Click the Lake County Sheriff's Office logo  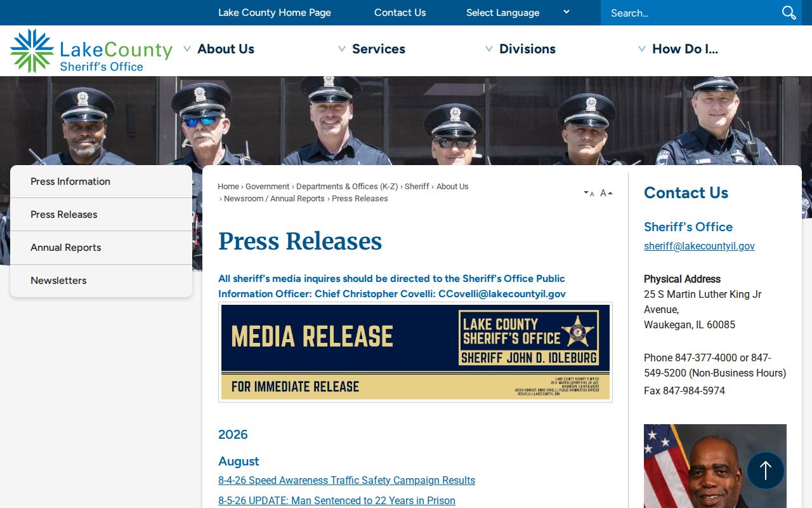(x=91, y=51)
